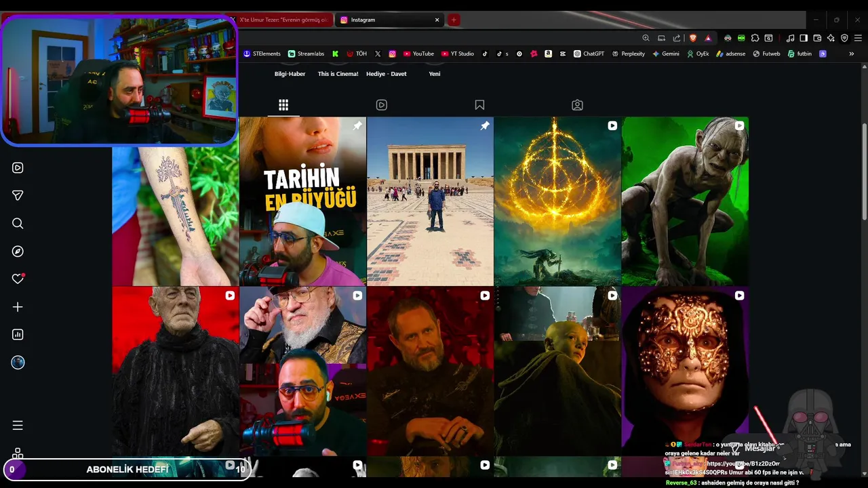Open the STElements bookmark

point(262,54)
